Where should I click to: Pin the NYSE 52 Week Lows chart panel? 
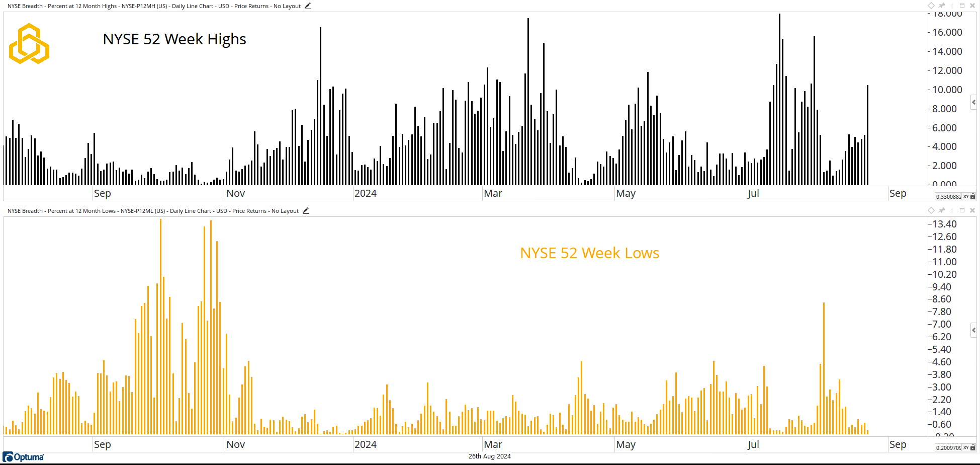click(942, 210)
